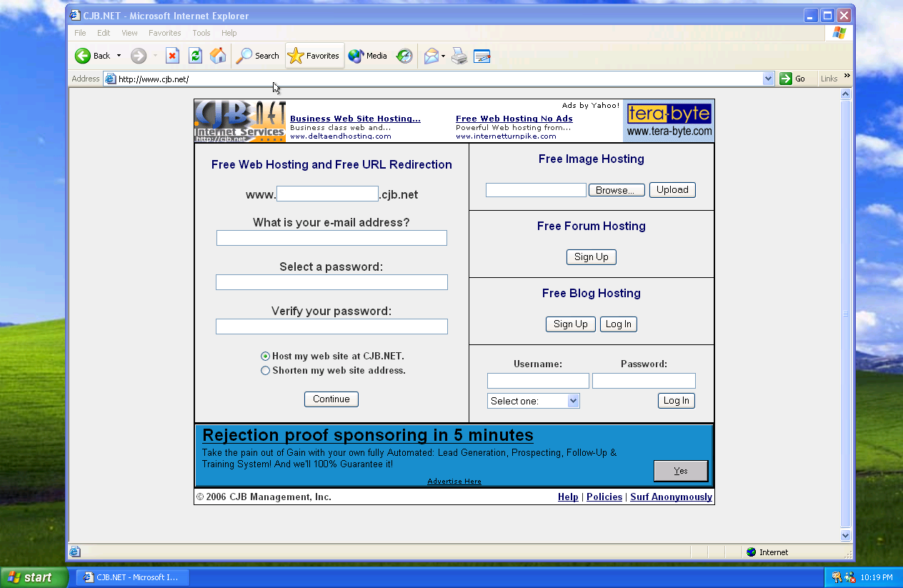Open the Search pane in toolbar
The height and width of the screenshot is (588, 903).
(x=258, y=56)
